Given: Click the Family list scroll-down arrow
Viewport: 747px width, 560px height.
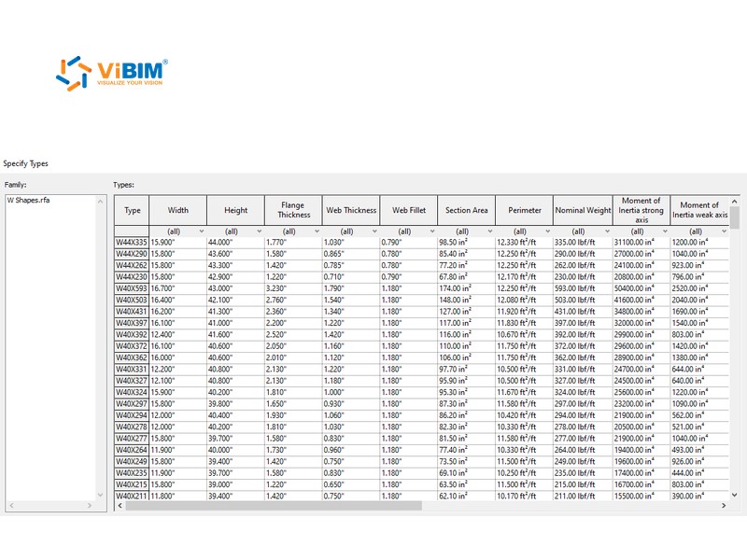Looking at the screenshot, I should pos(100,495).
